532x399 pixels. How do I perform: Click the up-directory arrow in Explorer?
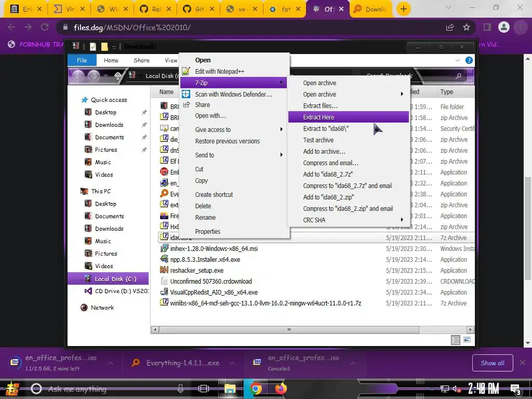coord(118,76)
